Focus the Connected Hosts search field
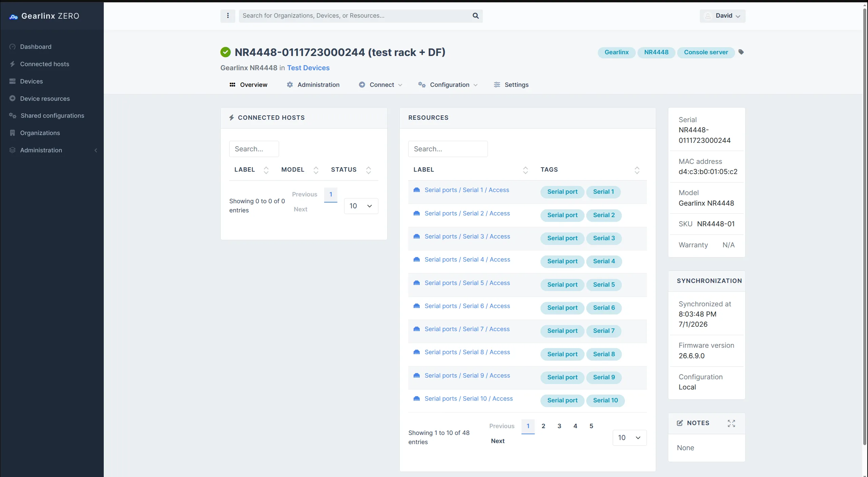 point(254,149)
